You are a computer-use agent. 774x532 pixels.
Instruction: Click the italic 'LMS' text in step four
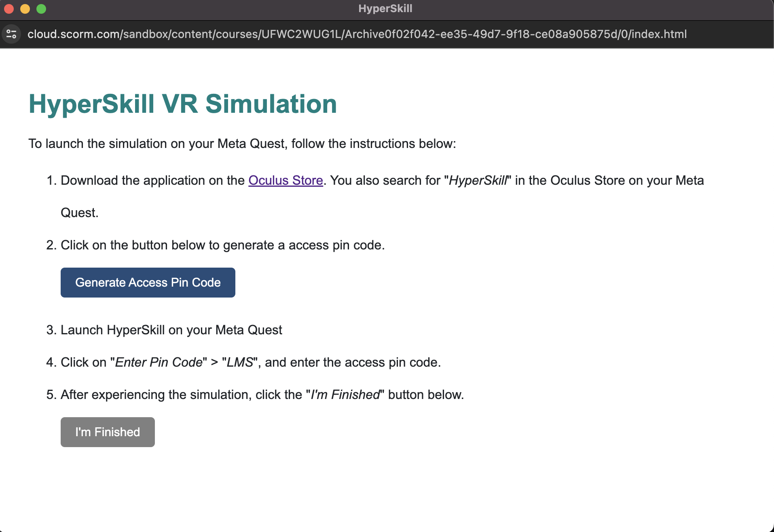pyautogui.click(x=240, y=362)
